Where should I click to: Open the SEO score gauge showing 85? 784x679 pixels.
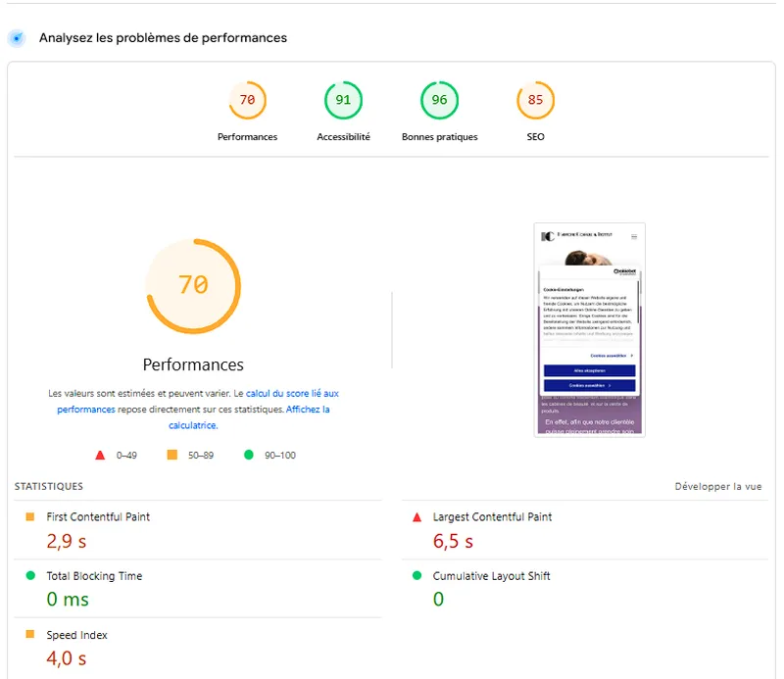pos(535,99)
